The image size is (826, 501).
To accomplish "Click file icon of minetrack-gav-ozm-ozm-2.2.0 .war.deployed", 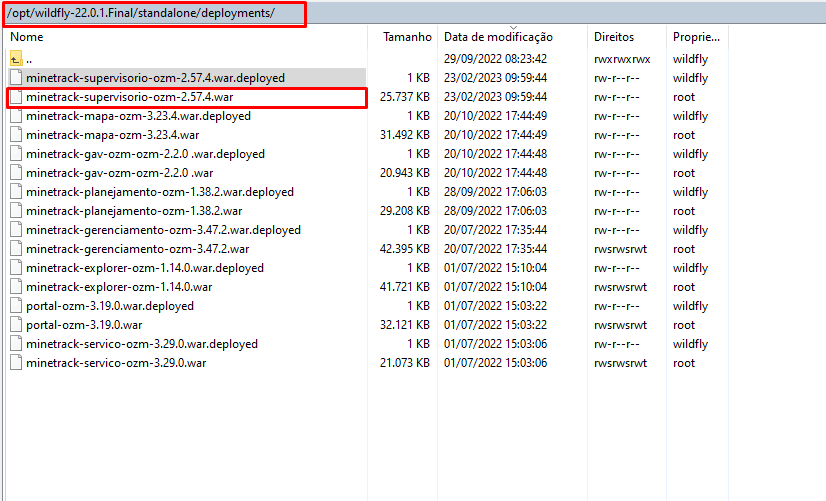I will click(x=16, y=154).
